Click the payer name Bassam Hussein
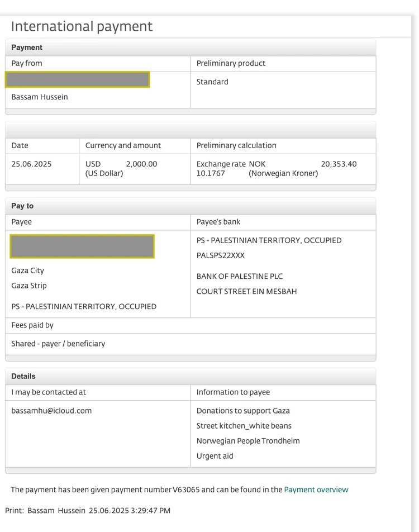This screenshot has width=419, height=532. point(40,97)
